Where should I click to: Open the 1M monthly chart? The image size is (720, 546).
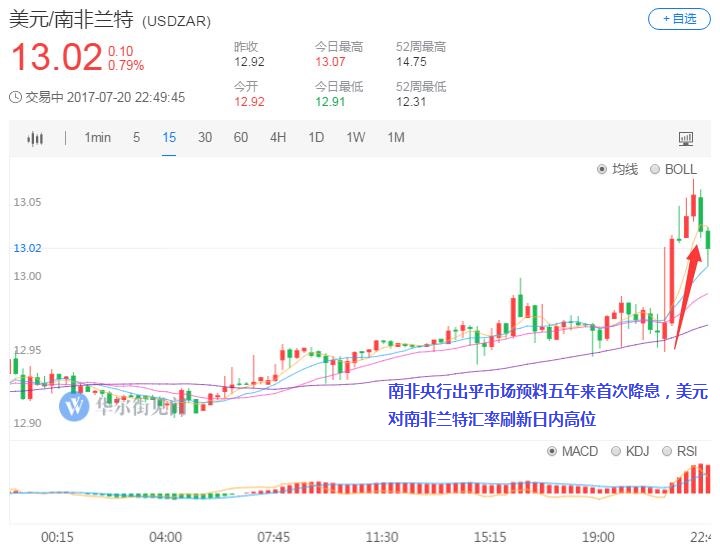[395, 138]
